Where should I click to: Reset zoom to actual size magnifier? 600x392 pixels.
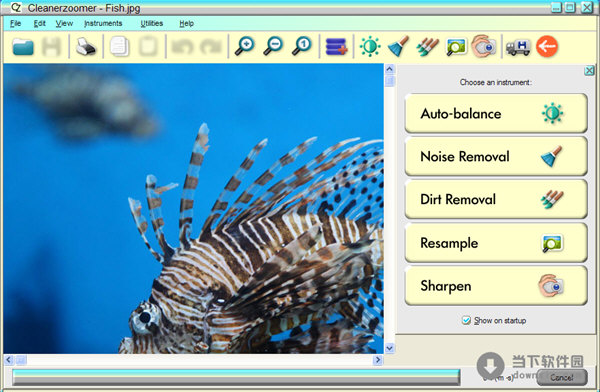pyautogui.click(x=302, y=46)
